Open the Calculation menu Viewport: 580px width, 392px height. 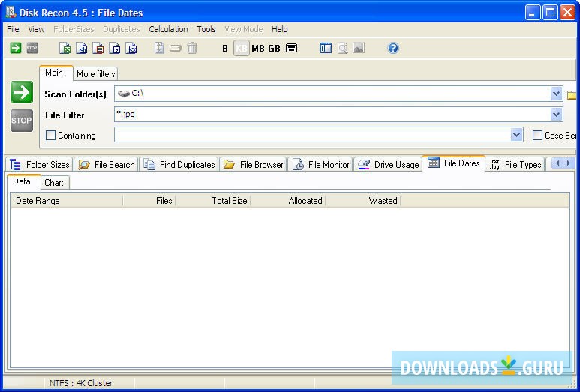(168, 29)
